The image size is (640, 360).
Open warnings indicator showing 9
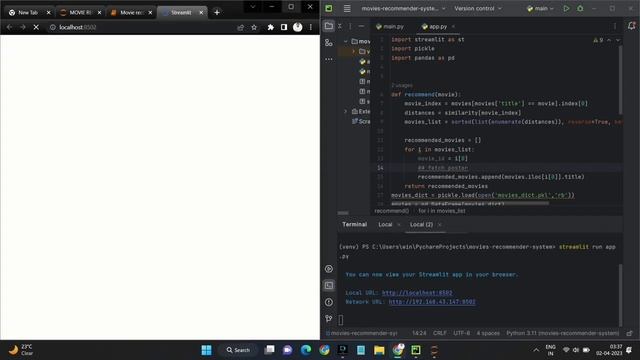[598, 40]
